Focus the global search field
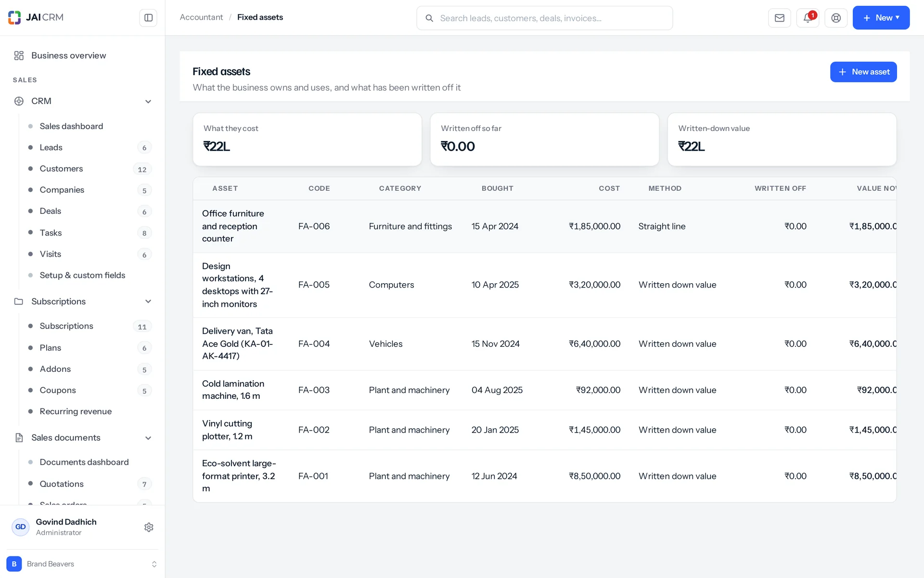 [544, 18]
